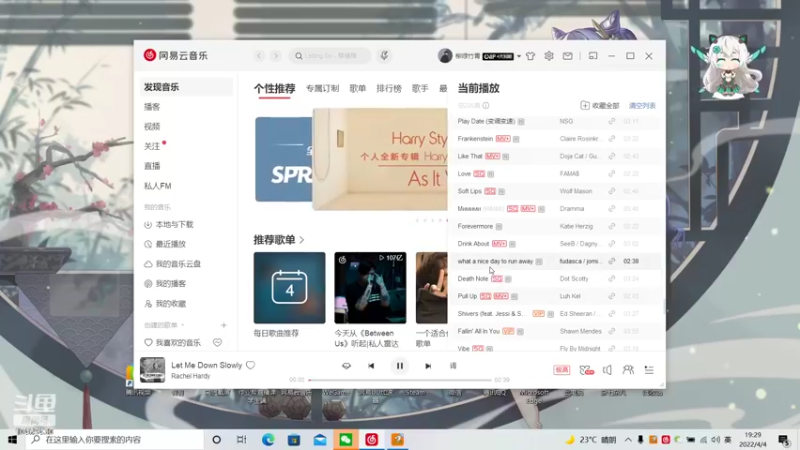Select Drink About song row

point(556,244)
